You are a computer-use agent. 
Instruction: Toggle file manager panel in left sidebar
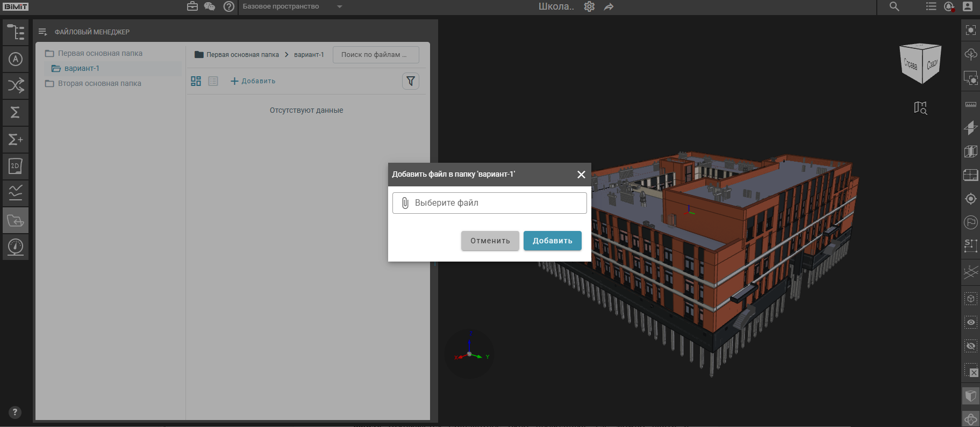tap(16, 220)
